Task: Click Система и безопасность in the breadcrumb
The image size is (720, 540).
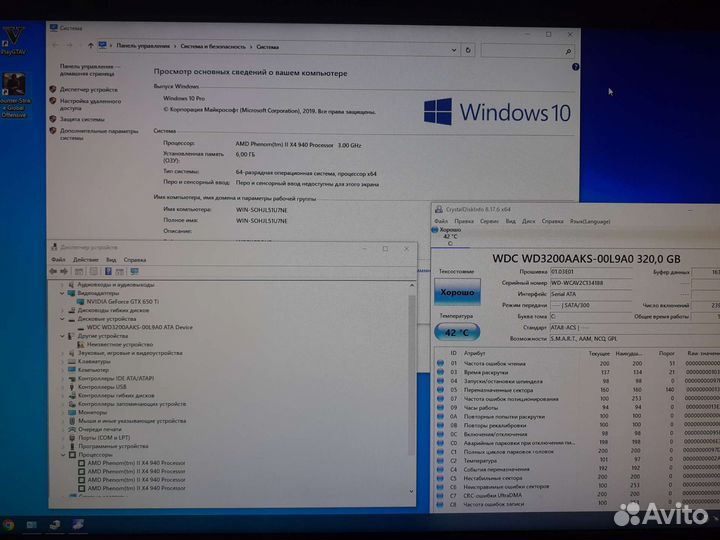Action: click(213, 46)
